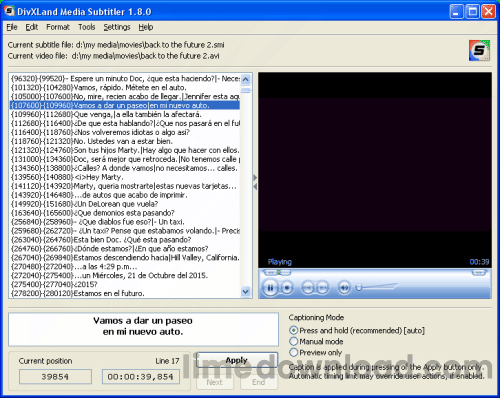The height and width of the screenshot is (398, 500).
Task: Select line 'Vamos, rápido. Métete en el auto.'
Action: coord(125,88)
